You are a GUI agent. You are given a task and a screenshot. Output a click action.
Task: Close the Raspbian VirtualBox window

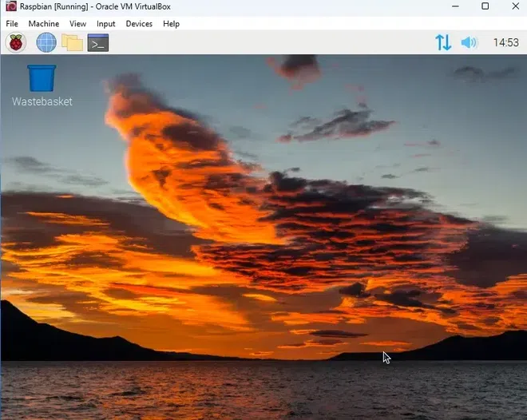[x=513, y=6]
